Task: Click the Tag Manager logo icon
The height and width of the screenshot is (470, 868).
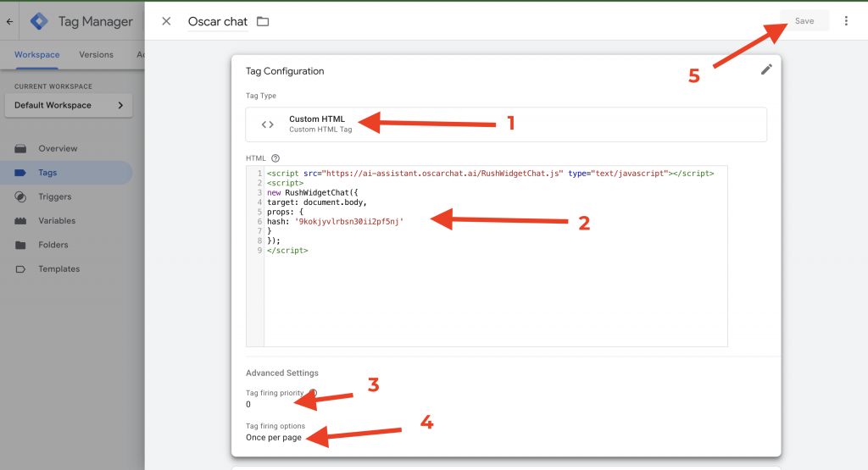Action: (x=39, y=22)
